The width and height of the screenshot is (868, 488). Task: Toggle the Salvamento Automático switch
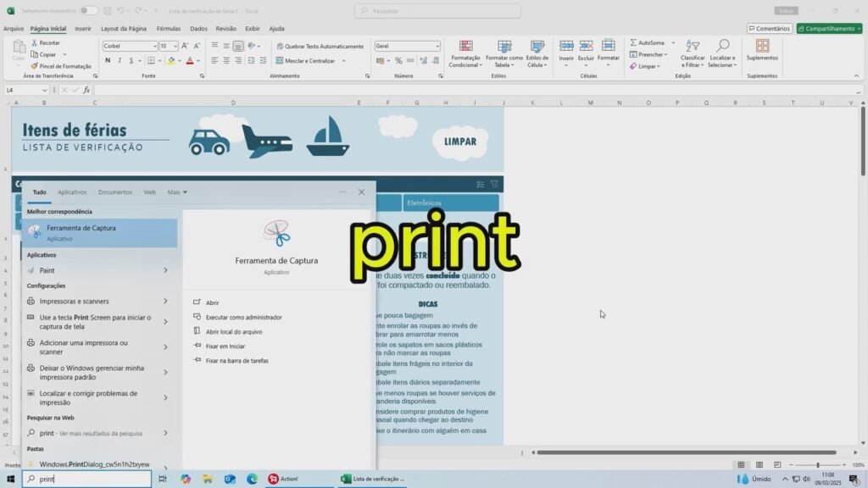pos(88,11)
